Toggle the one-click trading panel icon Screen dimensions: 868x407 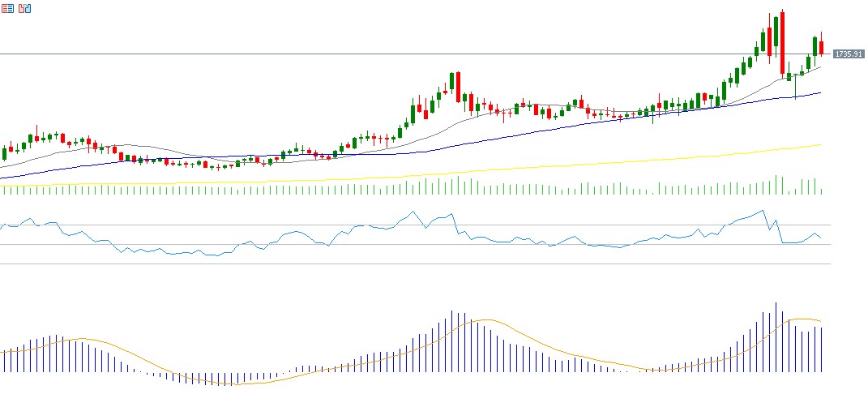[24, 9]
